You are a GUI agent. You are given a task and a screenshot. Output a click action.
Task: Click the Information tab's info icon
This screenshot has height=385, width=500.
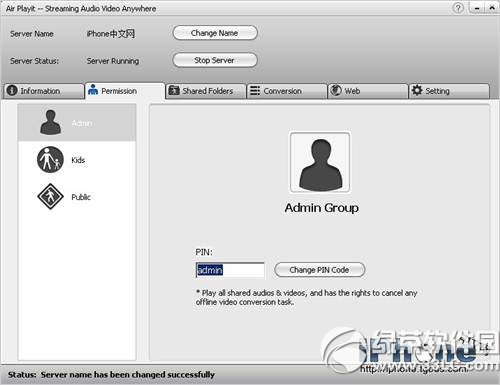pyautogui.click(x=12, y=90)
